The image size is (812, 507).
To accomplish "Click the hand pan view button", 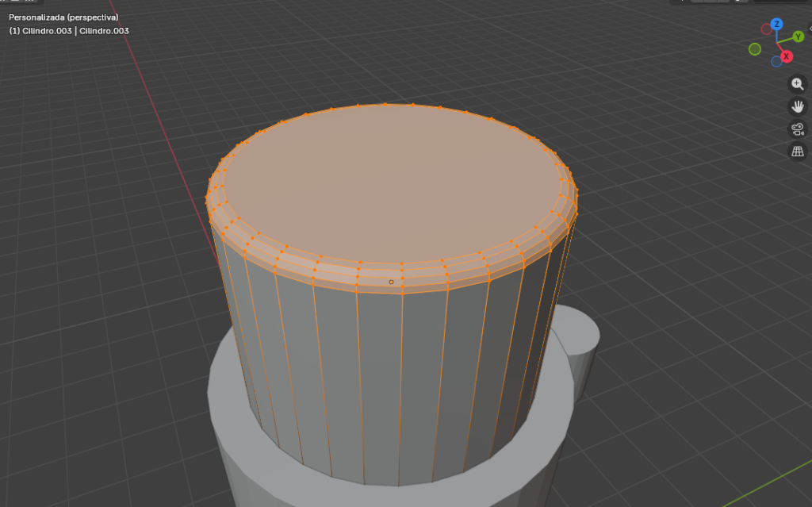I will pos(798,106).
